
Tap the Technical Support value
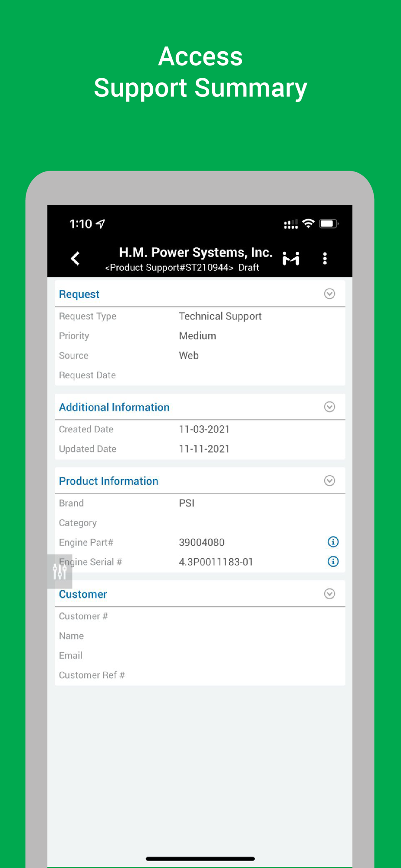click(x=220, y=316)
